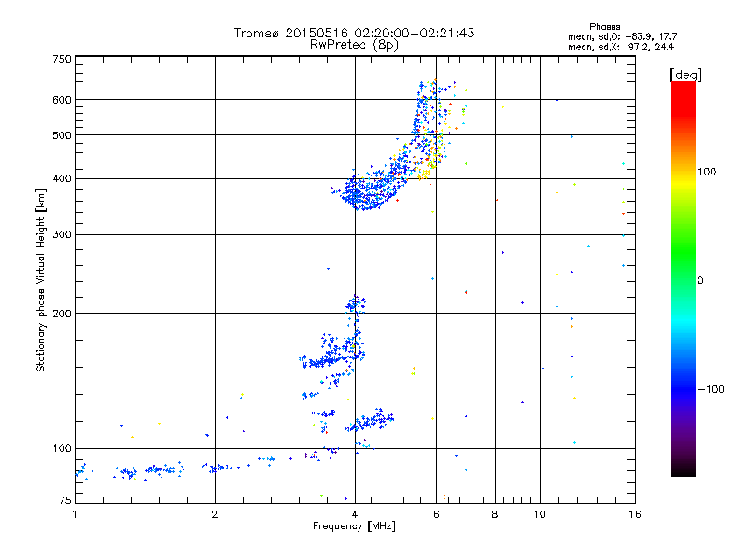Click the y-axis '200' tick label
This screenshot has width=747, height=560.
[x=62, y=314]
